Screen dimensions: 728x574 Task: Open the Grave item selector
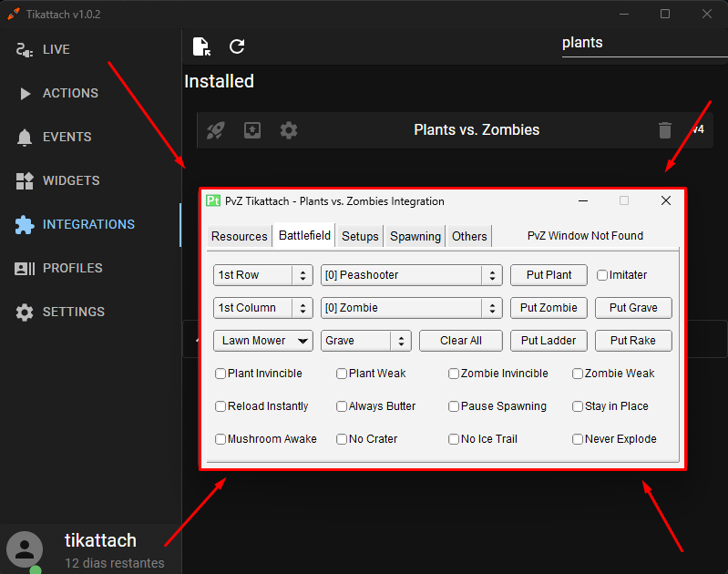click(x=366, y=341)
